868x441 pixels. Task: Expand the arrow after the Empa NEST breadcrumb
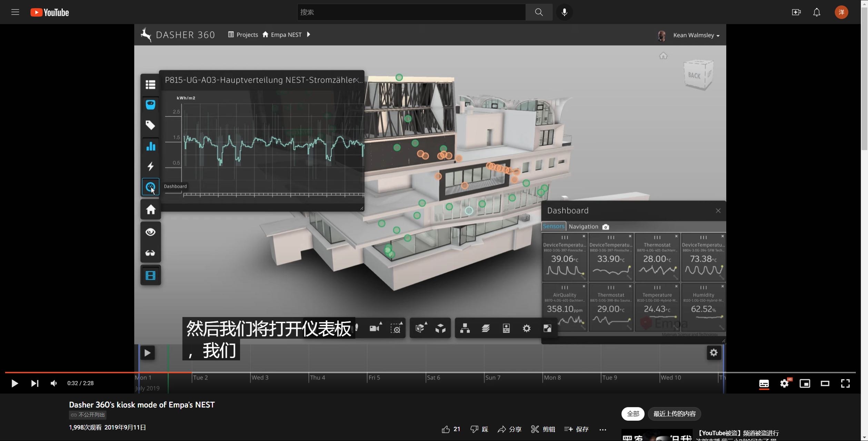(x=308, y=34)
